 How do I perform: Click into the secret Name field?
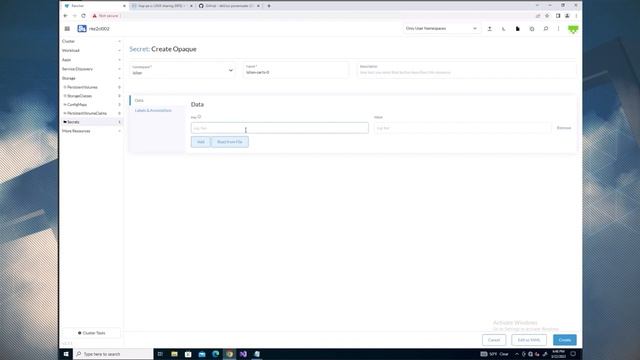pyautogui.click(x=296, y=70)
